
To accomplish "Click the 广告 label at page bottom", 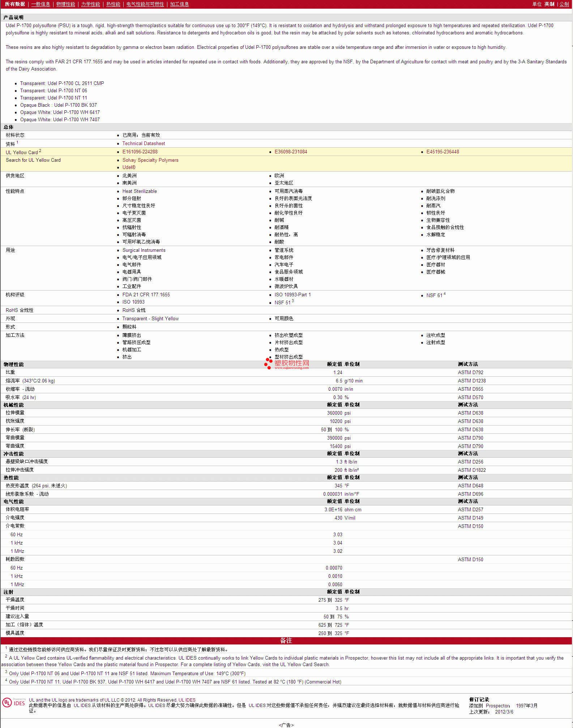I will [x=286, y=725].
